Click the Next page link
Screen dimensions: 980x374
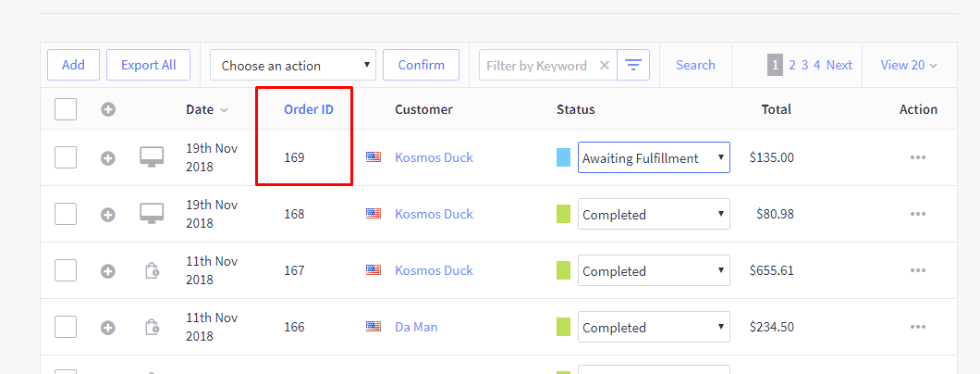(839, 65)
